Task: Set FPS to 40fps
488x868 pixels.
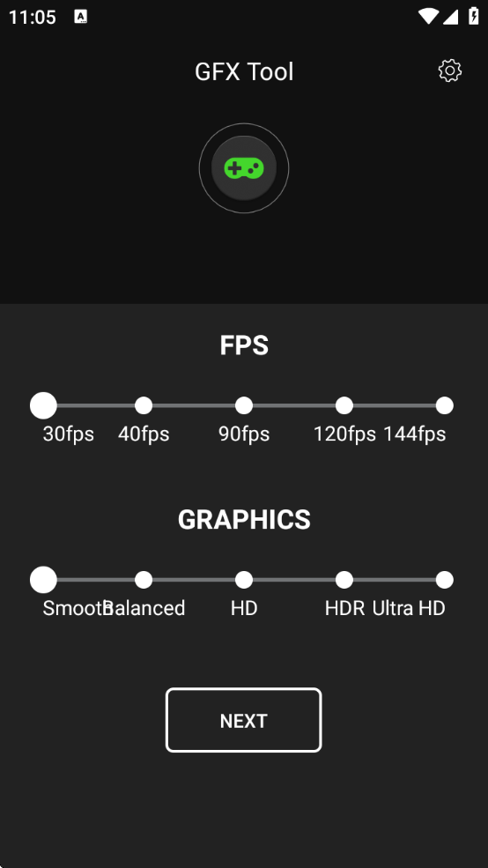Action: pos(144,405)
